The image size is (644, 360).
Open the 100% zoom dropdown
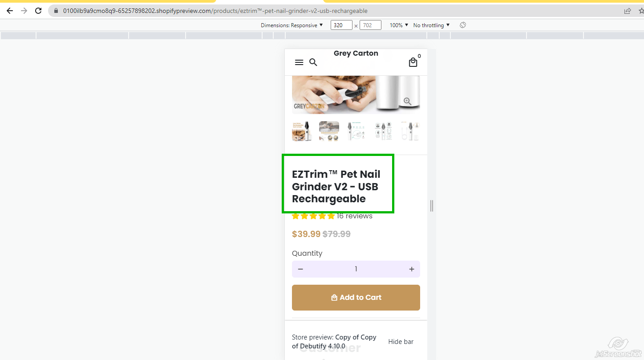[399, 25]
